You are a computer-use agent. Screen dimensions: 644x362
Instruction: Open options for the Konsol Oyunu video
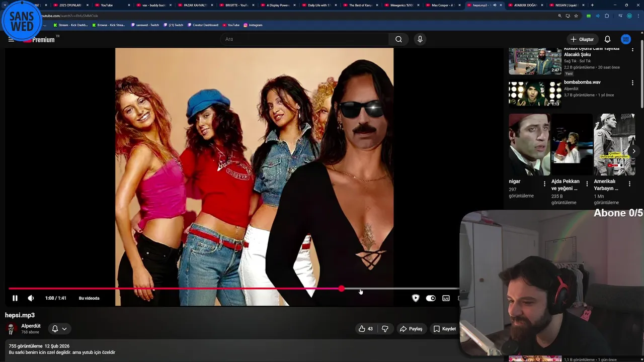632,50
